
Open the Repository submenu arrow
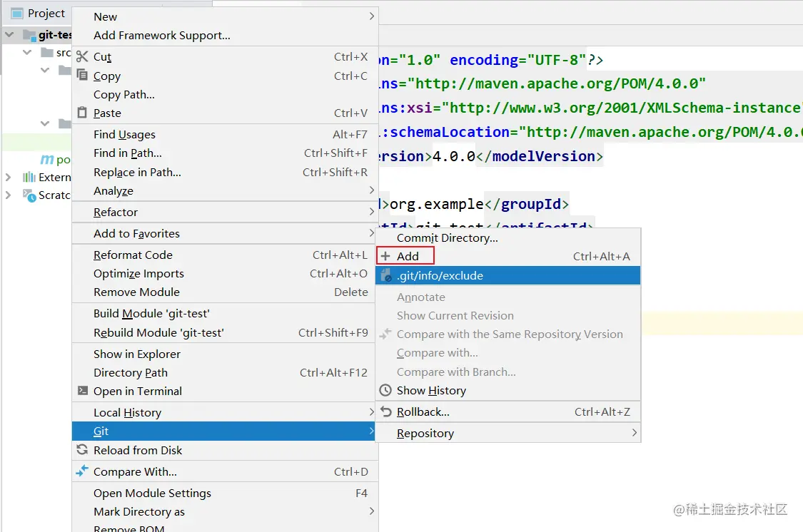point(635,433)
